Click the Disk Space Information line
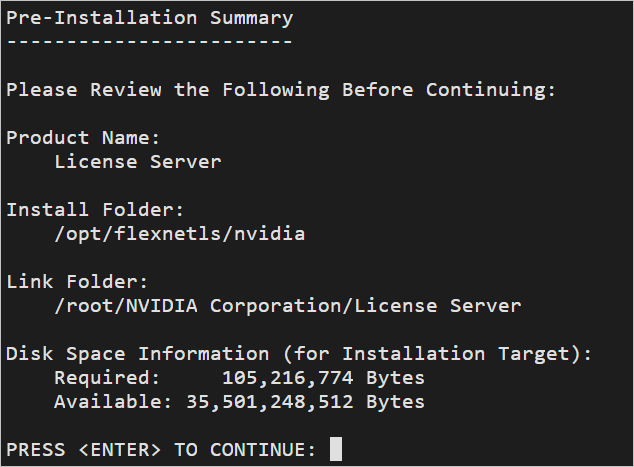Image resolution: width=634 pixels, height=467 pixels. 299,354
